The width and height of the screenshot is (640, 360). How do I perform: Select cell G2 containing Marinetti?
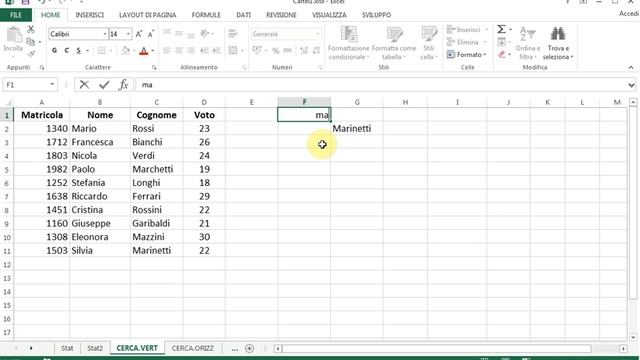pos(357,129)
